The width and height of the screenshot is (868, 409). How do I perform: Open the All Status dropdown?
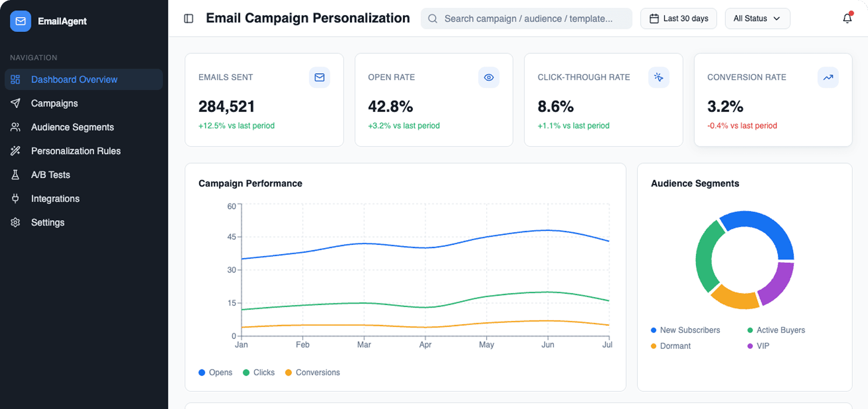point(757,18)
